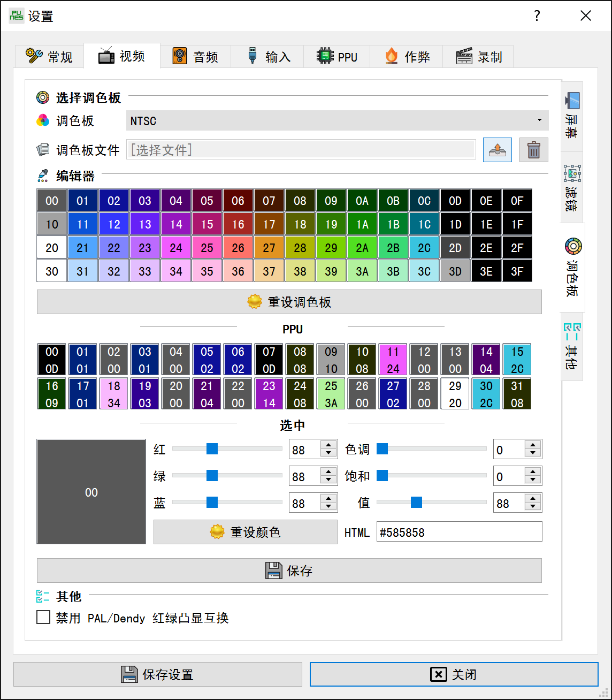This screenshot has width=612, height=700.
Task: Click the HTML color code field
Action: [x=460, y=532]
